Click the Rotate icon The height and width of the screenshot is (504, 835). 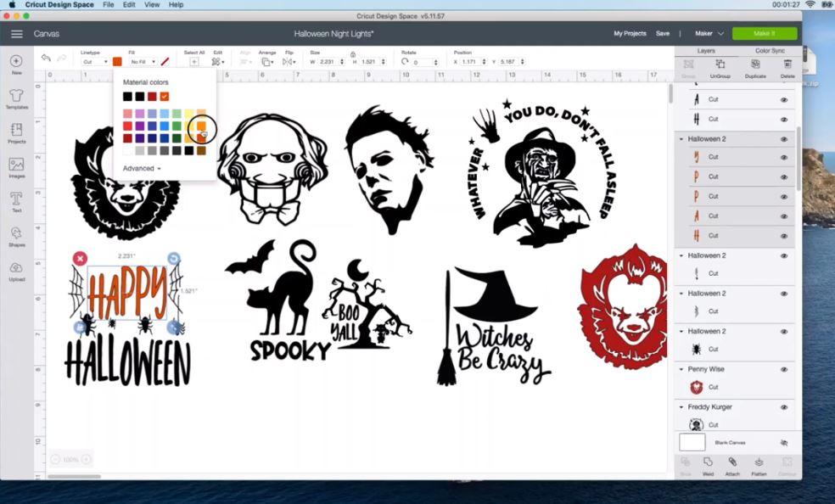click(x=406, y=62)
